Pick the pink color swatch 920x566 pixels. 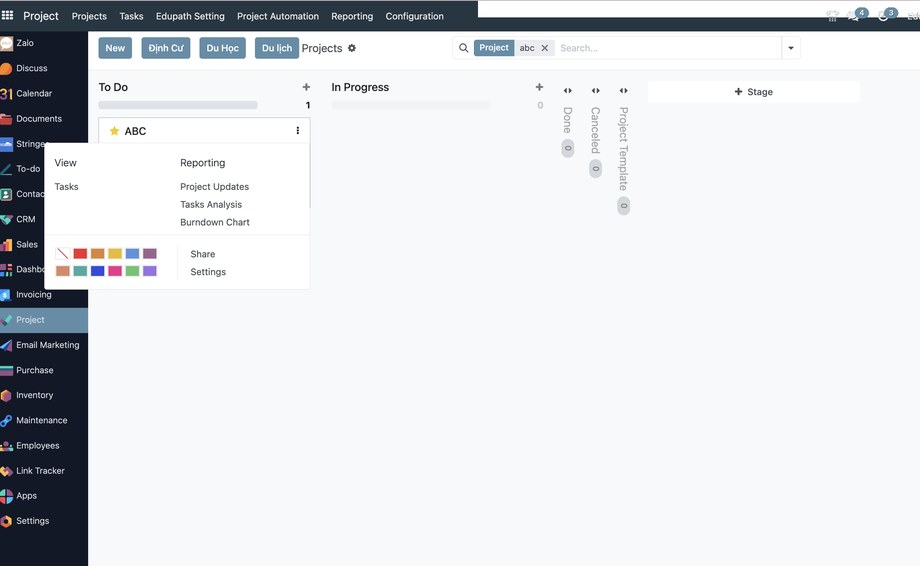pos(115,270)
